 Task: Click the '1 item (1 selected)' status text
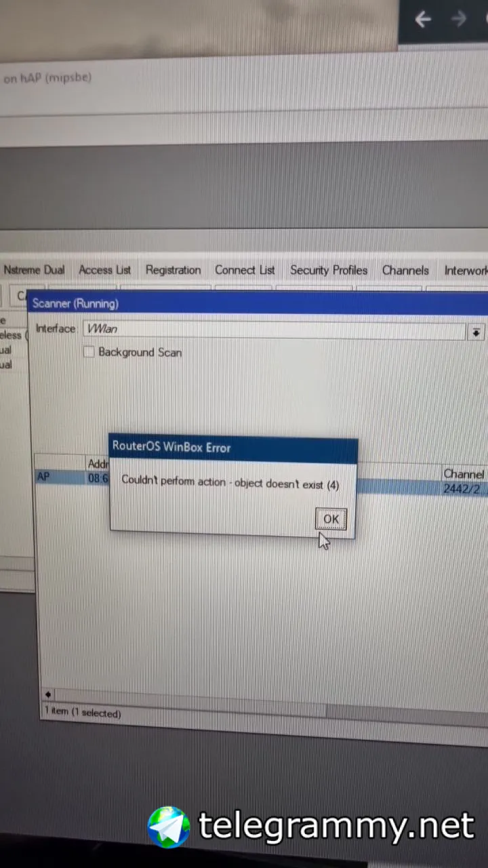point(83,713)
